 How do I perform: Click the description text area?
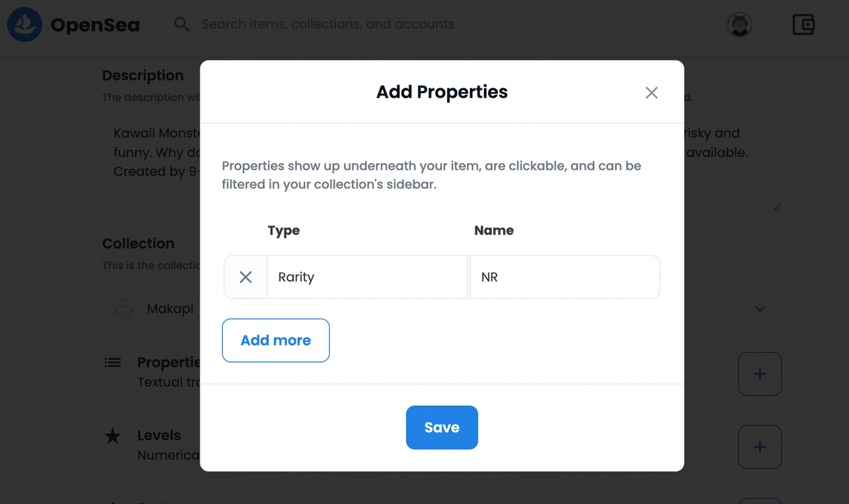tap(442, 162)
